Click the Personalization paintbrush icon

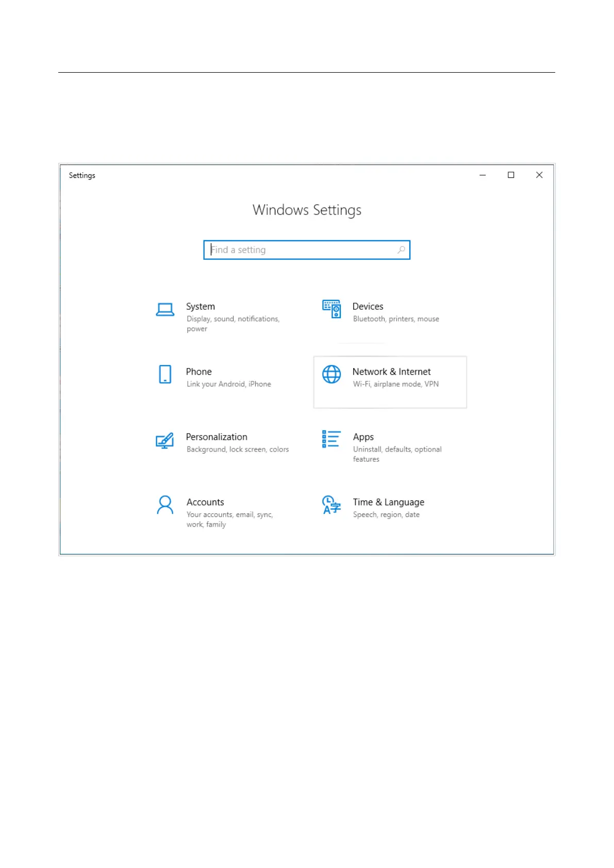click(x=165, y=440)
